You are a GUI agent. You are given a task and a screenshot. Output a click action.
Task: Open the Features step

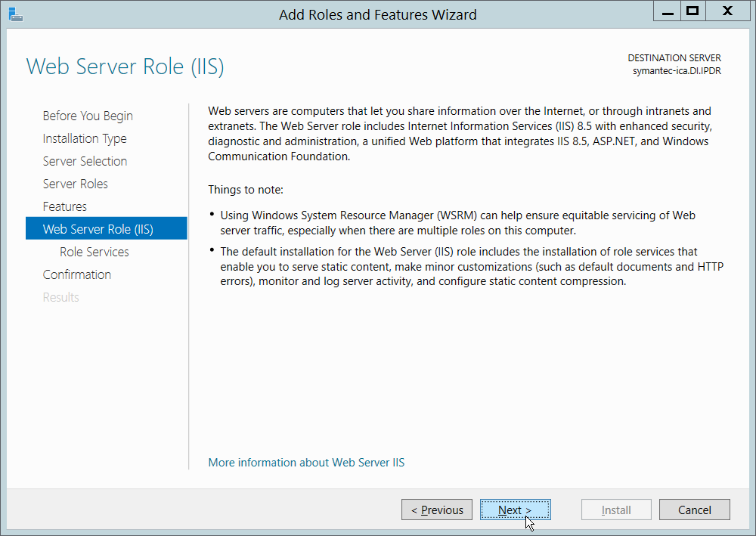[x=65, y=206]
